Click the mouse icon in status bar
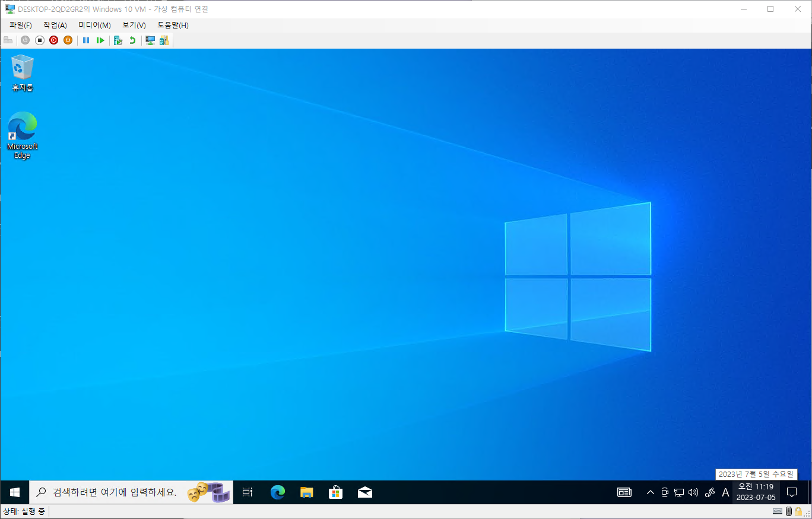This screenshot has height=519, width=812. [x=789, y=511]
